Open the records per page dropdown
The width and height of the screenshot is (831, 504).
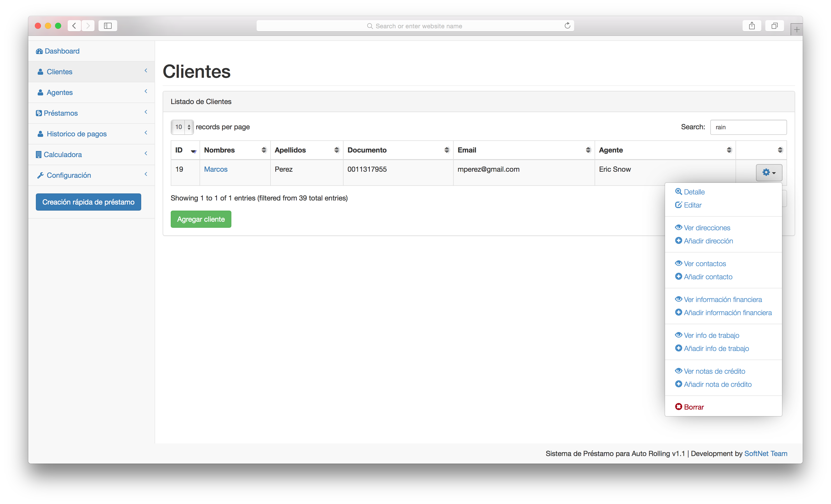pyautogui.click(x=182, y=127)
